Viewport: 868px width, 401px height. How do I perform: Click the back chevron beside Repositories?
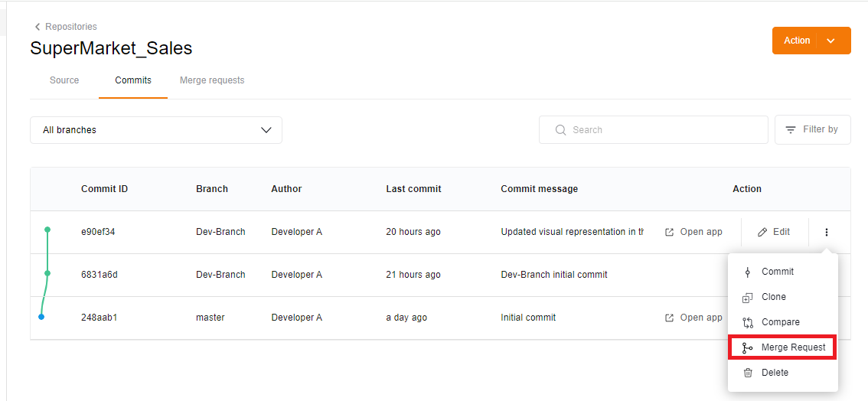pyautogui.click(x=38, y=27)
